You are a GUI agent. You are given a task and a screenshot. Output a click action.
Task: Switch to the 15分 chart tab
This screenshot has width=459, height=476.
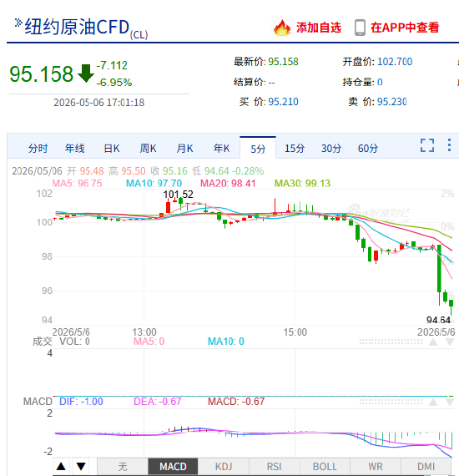coord(295,149)
